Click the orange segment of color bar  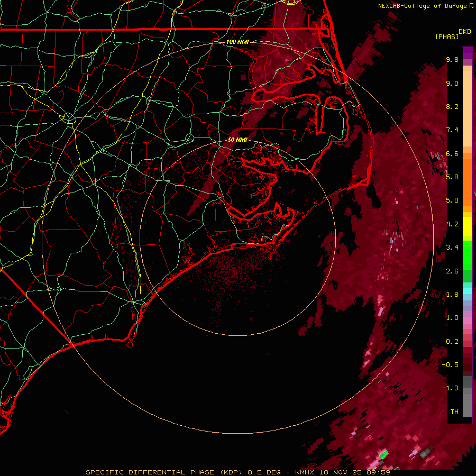(467, 182)
